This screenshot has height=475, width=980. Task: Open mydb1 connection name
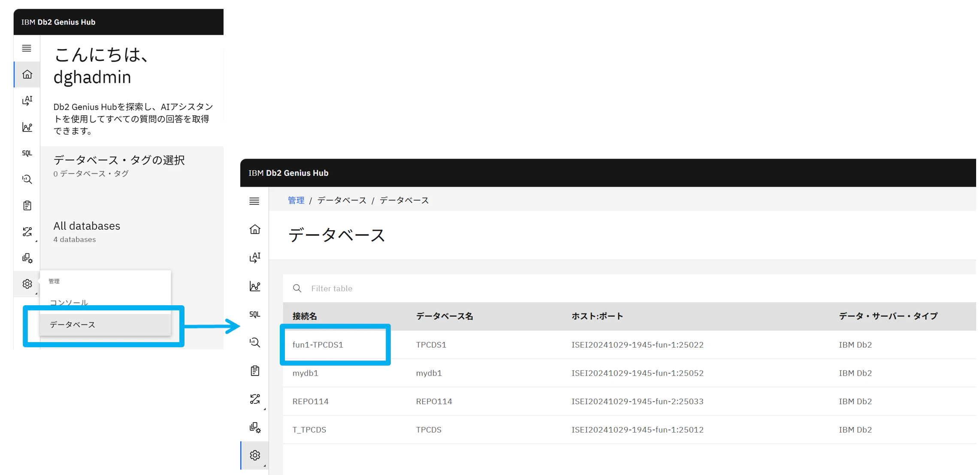[x=305, y=373]
